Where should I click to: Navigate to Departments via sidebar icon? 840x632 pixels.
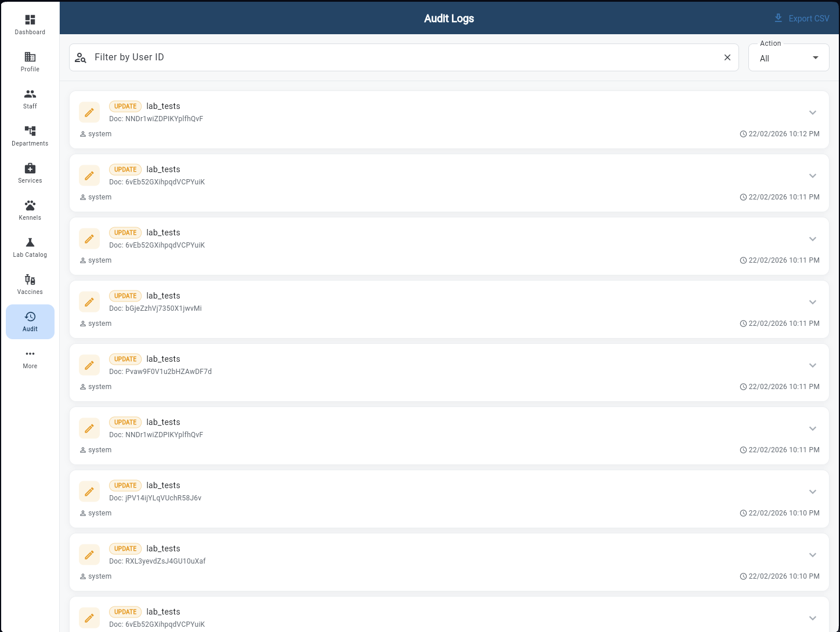click(x=30, y=135)
